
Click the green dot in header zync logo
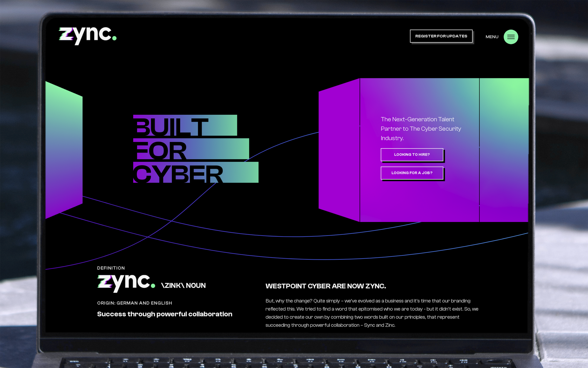click(x=114, y=38)
